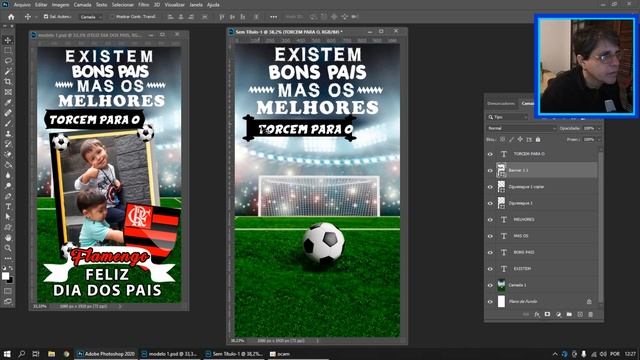Image resolution: width=640 pixels, height=360 pixels.
Task: Select the Move tool in the tools panel
Action: pyautogui.click(x=8, y=40)
